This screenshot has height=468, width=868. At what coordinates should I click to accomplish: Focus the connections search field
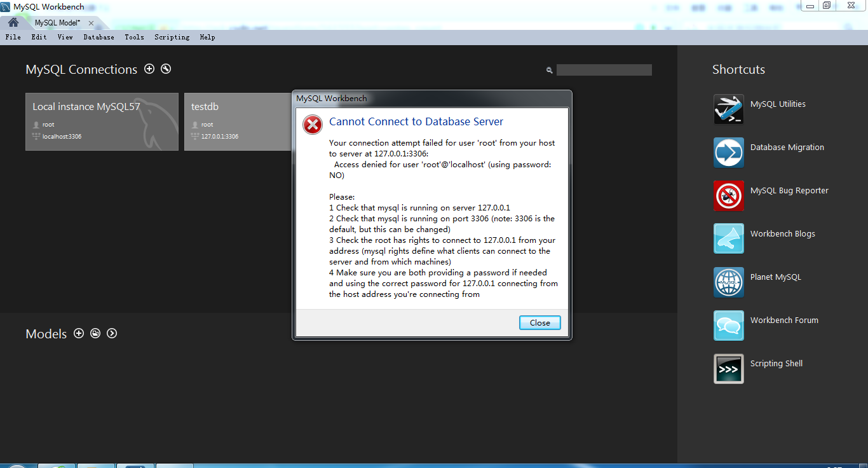(x=604, y=70)
